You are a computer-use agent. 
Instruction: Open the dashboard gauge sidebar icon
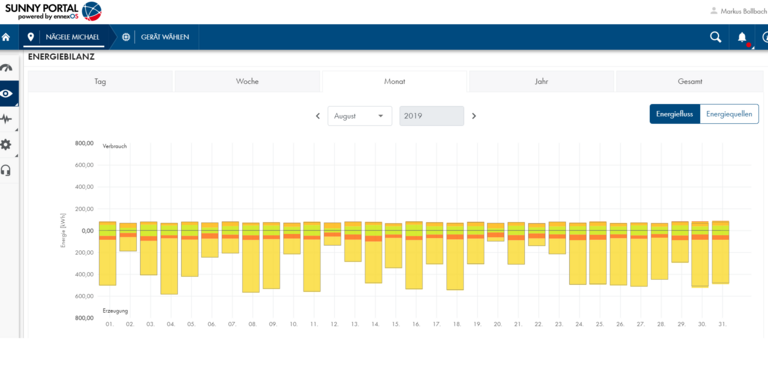tap(6, 68)
